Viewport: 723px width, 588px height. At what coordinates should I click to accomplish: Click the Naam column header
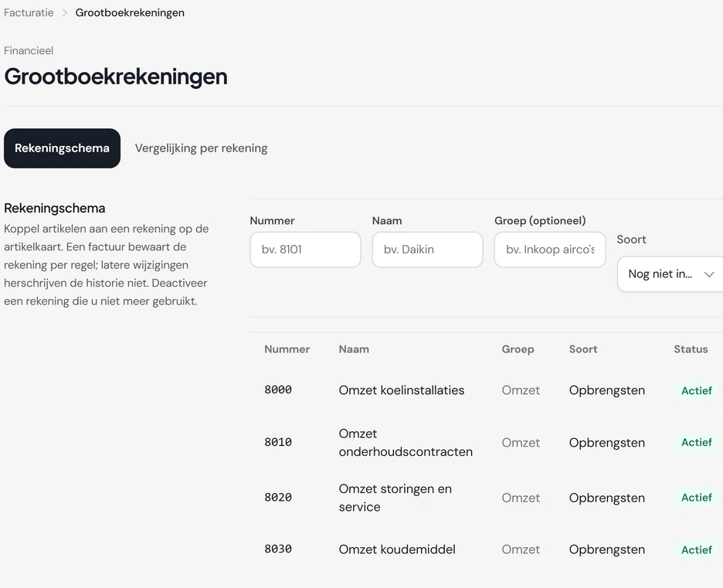pyautogui.click(x=354, y=349)
